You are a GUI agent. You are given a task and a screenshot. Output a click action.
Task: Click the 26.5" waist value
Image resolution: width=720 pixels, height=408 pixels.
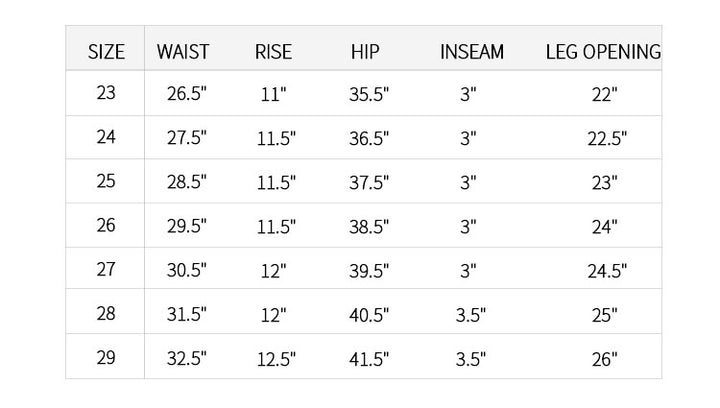tap(186, 95)
